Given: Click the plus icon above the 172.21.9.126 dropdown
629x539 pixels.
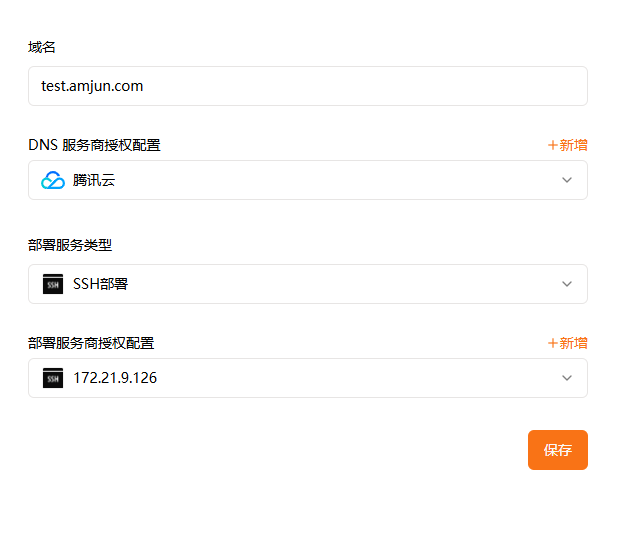Looking at the screenshot, I should pos(553,343).
